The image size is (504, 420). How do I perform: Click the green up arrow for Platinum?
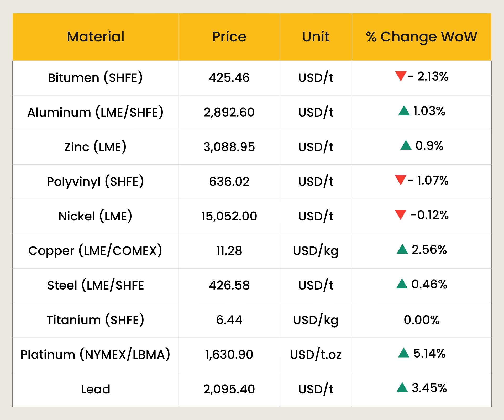(404, 353)
